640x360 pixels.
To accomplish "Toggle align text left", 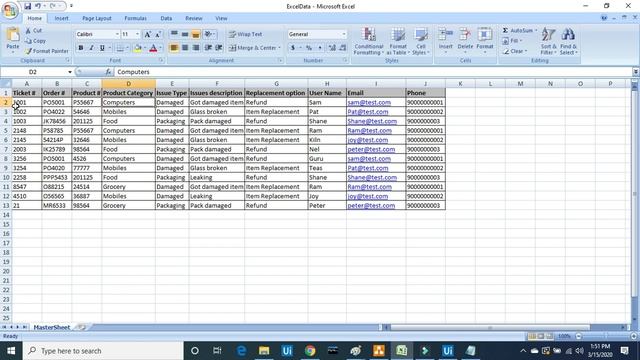I will pyautogui.click(x=174, y=48).
